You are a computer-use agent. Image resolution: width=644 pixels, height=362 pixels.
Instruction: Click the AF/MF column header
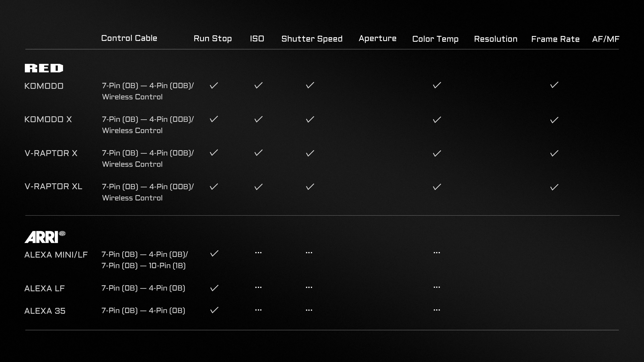coord(605,39)
